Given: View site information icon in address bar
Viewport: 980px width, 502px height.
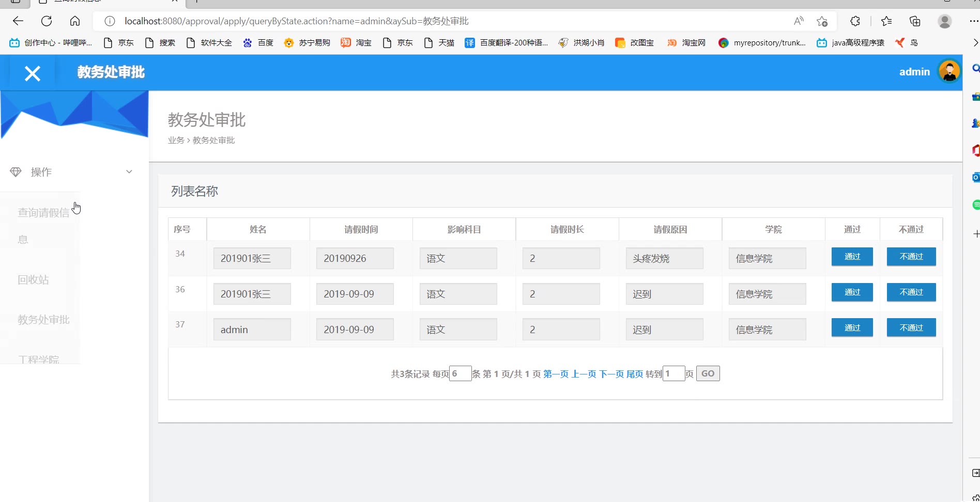Looking at the screenshot, I should click(x=110, y=21).
